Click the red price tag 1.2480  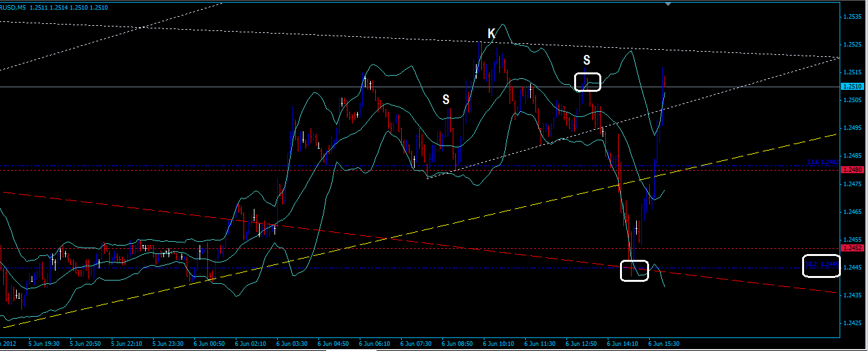pyautogui.click(x=852, y=169)
